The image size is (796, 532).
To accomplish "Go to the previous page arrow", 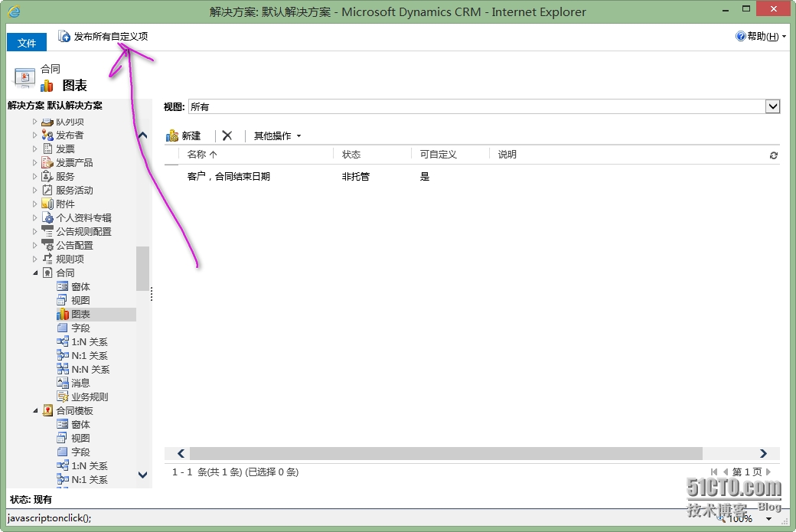I will point(726,472).
